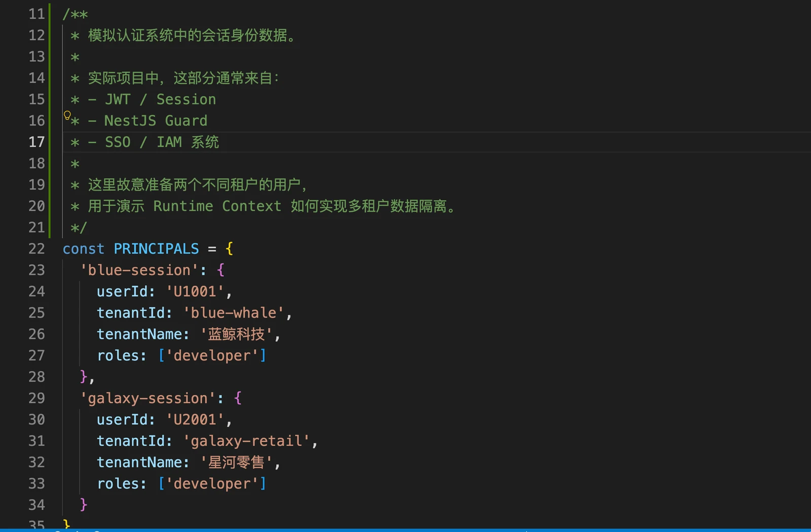Click 'developer' in roles on line 33
Image resolution: width=811 pixels, height=532 pixels.
[212, 484]
